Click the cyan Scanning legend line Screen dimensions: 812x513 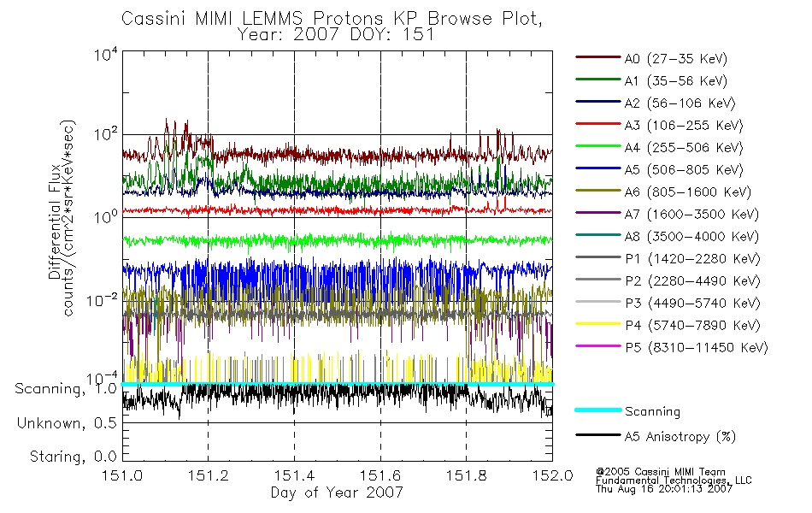pos(597,410)
